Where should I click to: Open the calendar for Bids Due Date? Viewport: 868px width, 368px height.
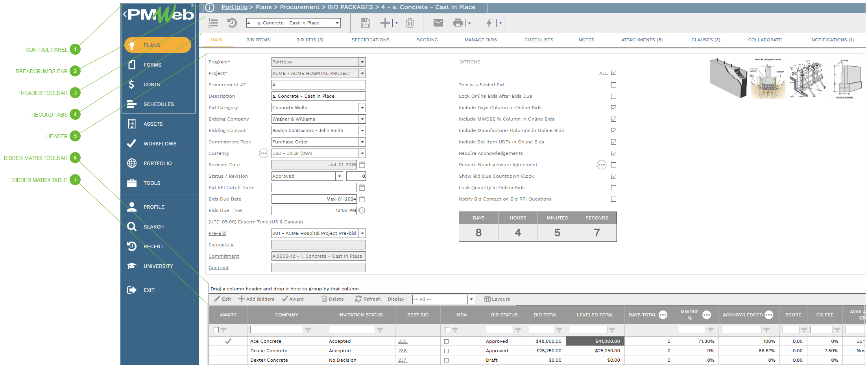point(362,199)
